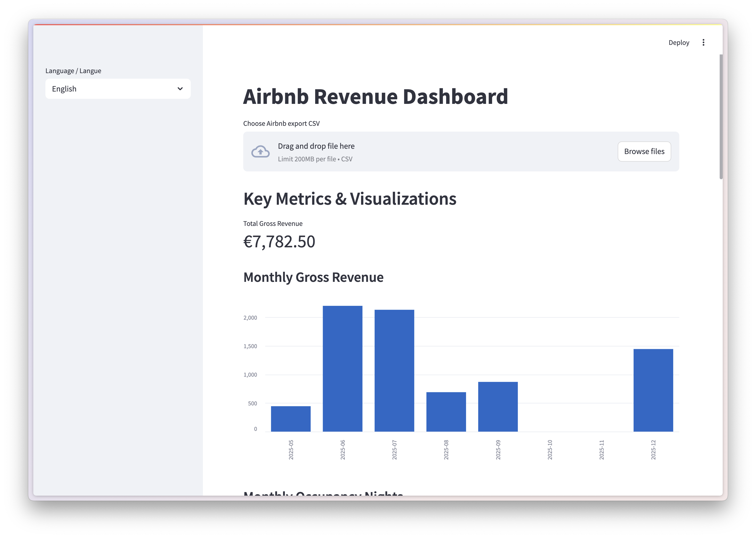The height and width of the screenshot is (538, 756).
Task: Click the Deploy button
Action: coord(679,42)
